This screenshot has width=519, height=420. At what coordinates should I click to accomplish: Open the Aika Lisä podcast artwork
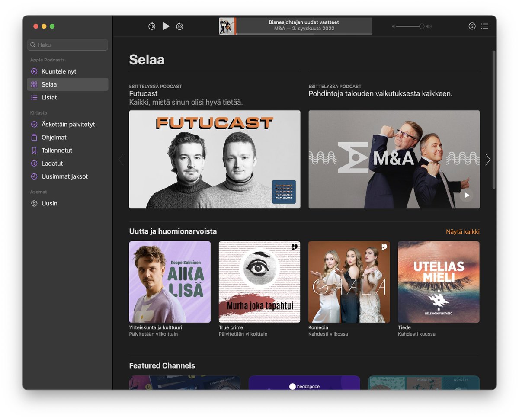pyautogui.click(x=170, y=282)
